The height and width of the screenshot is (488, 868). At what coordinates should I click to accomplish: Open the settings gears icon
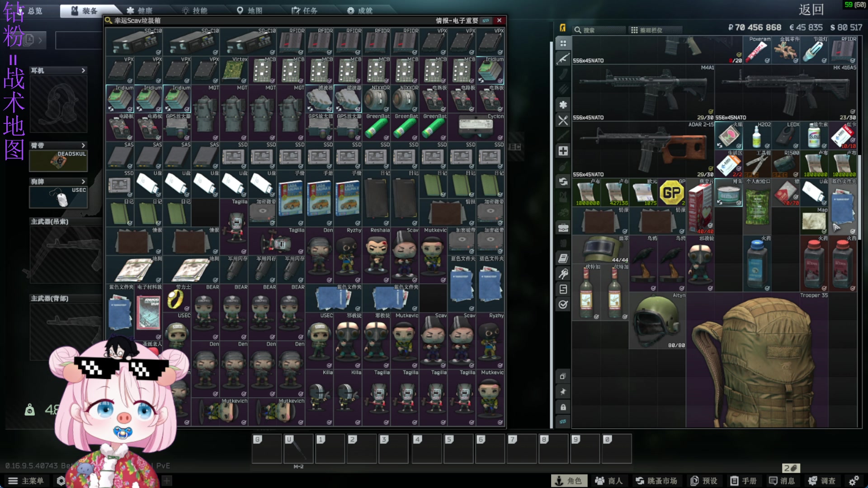(x=854, y=481)
